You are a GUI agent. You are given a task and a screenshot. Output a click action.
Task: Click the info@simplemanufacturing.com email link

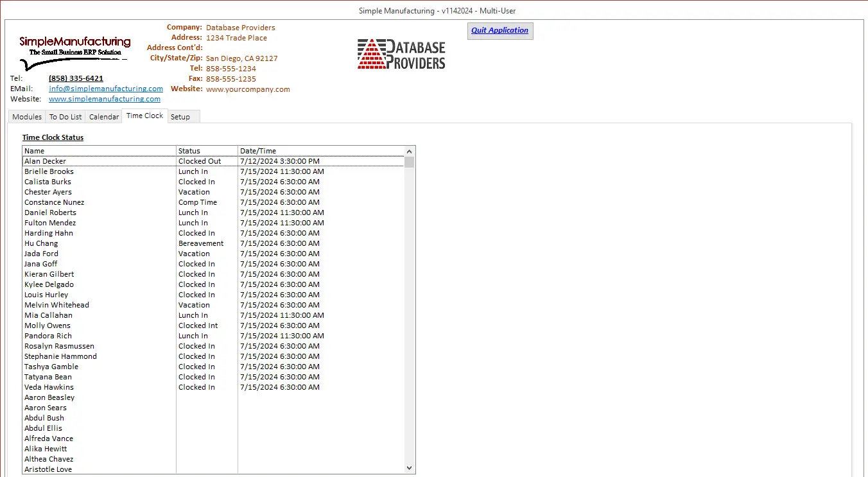click(x=106, y=89)
